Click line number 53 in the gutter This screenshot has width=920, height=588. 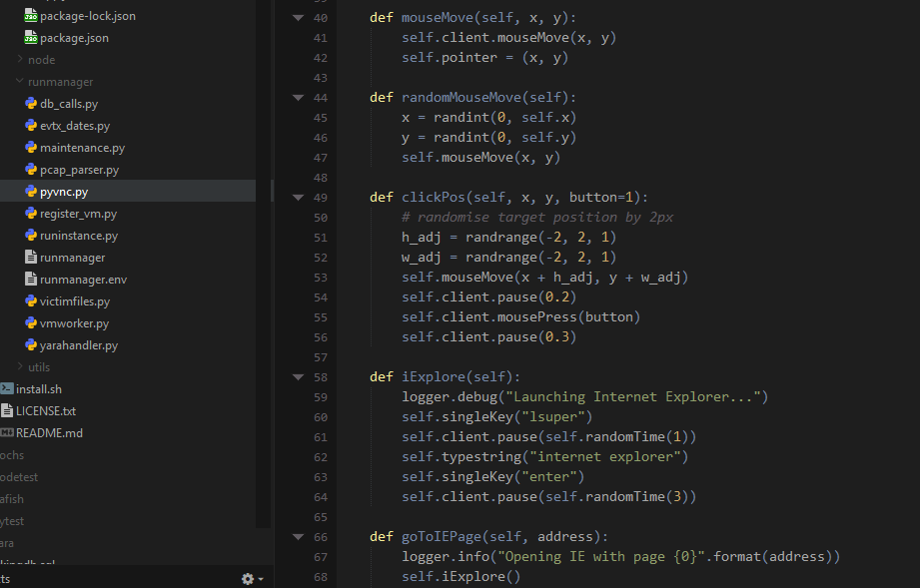[x=320, y=278]
